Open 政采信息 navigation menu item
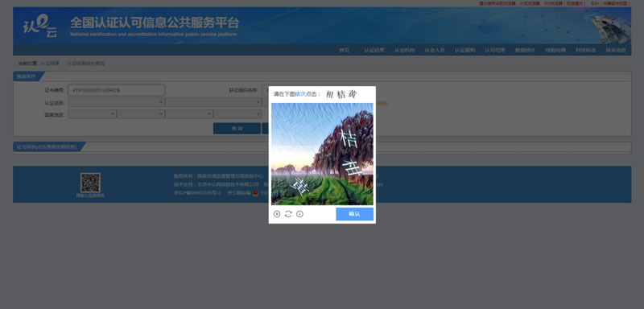The width and height of the screenshot is (644, 309). tap(616, 50)
